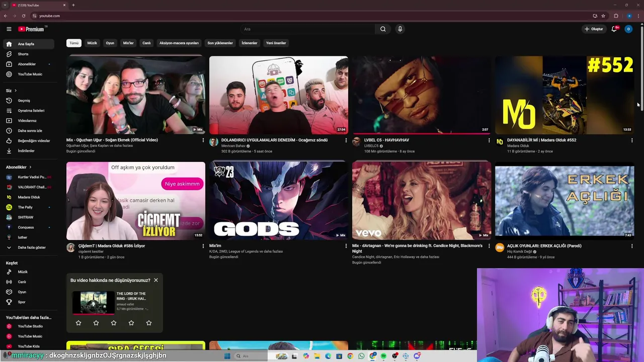
Task: Open İndirilenler downloads
Action: click(28, 151)
